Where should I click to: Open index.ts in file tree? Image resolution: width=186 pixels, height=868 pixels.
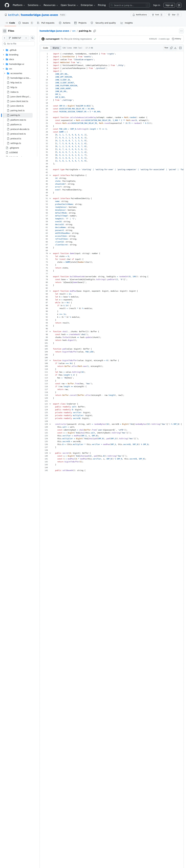point(14,92)
